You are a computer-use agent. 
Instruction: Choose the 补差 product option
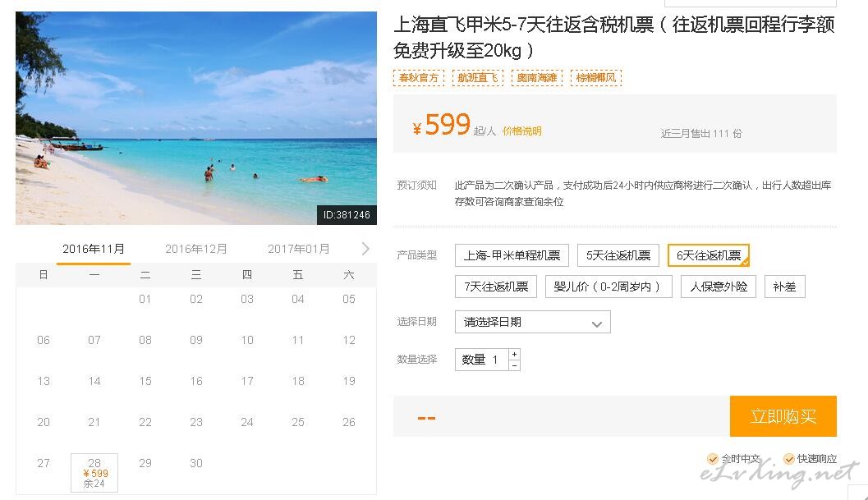point(784,287)
